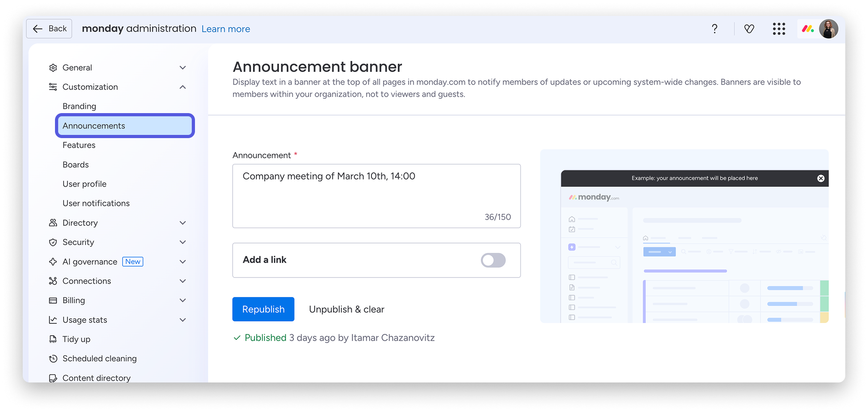
Task: Click the Back button
Action: pos(49,29)
